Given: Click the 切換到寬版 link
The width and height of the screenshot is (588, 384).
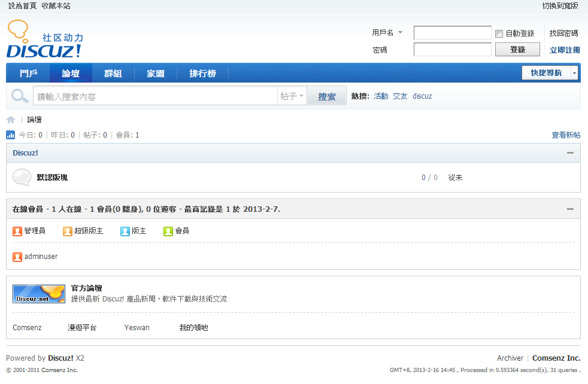Looking at the screenshot, I should click(x=560, y=6).
